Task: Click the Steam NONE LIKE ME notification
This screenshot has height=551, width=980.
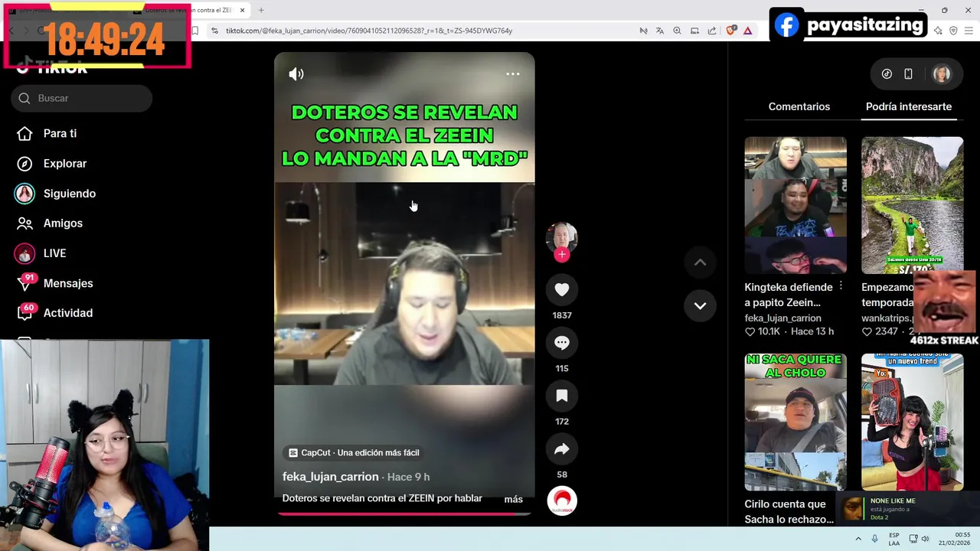Action: click(907, 509)
